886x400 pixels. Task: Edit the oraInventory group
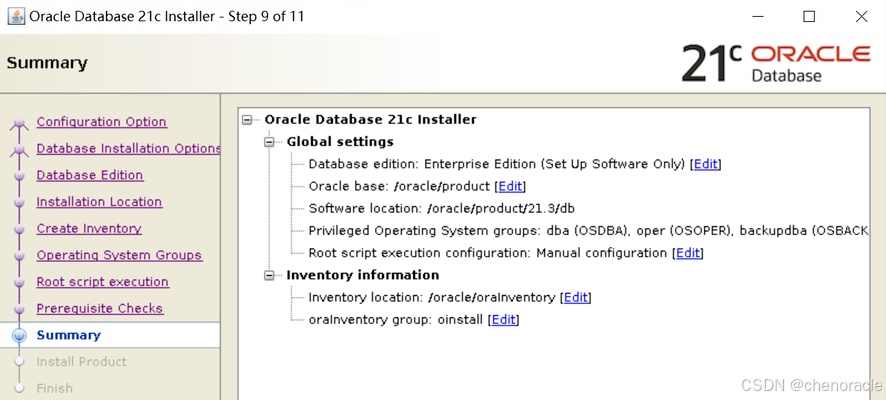coord(503,320)
